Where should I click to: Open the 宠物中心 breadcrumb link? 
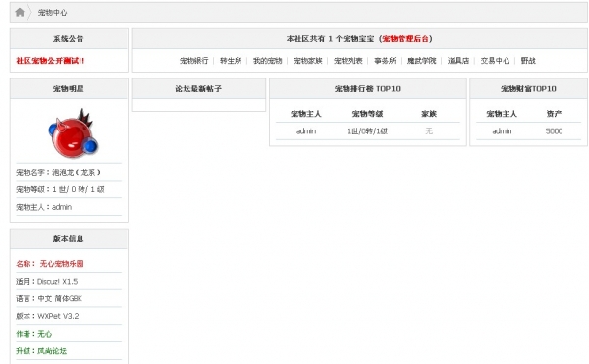(52, 13)
